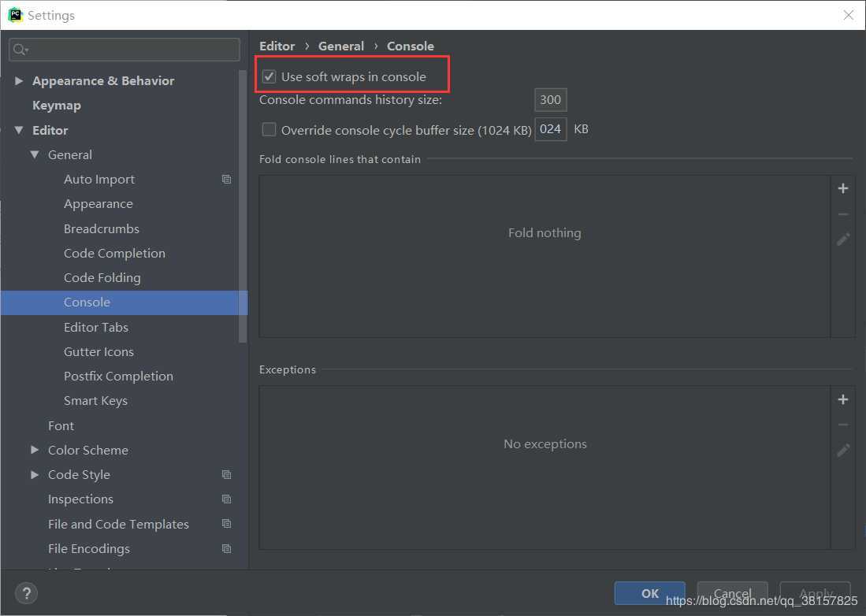Open Appearance page under General
Image resolution: width=866 pixels, height=616 pixels.
(x=98, y=204)
